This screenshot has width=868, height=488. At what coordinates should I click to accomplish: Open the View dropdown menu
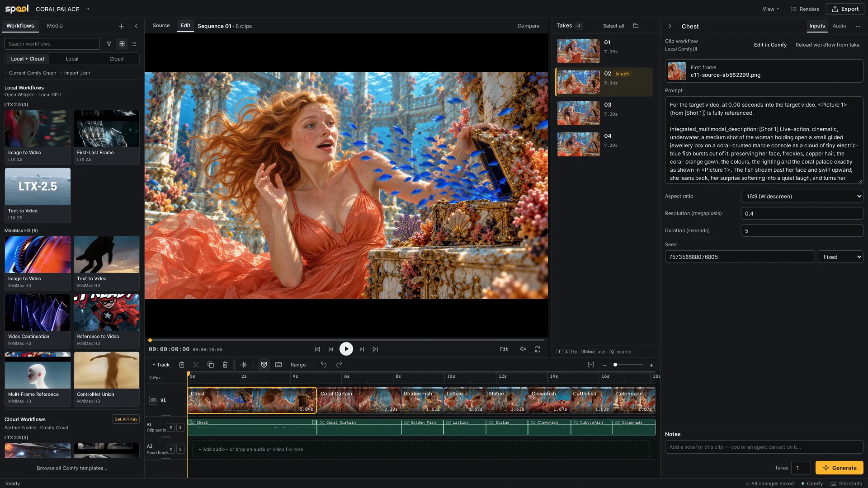click(x=771, y=9)
